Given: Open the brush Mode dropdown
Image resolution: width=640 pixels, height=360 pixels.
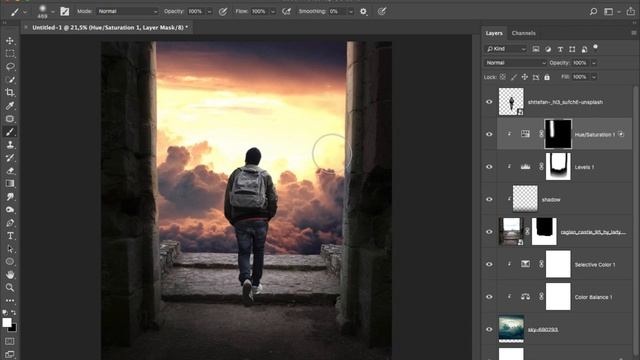Looking at the screenshot, I should point(127,11).
